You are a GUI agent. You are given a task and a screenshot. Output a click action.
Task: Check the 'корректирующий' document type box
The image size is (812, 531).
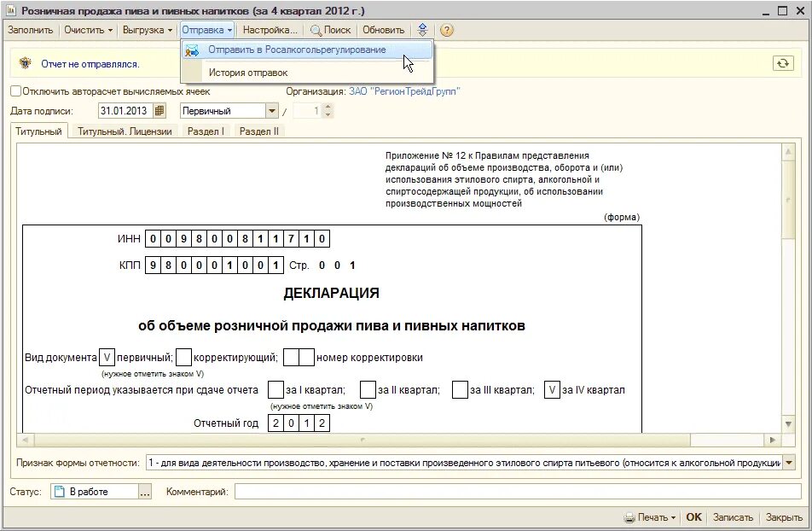point(184,358)
